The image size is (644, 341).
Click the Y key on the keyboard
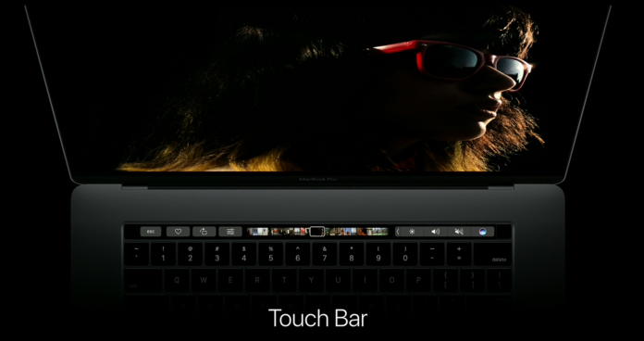click(x=311, y=281)
